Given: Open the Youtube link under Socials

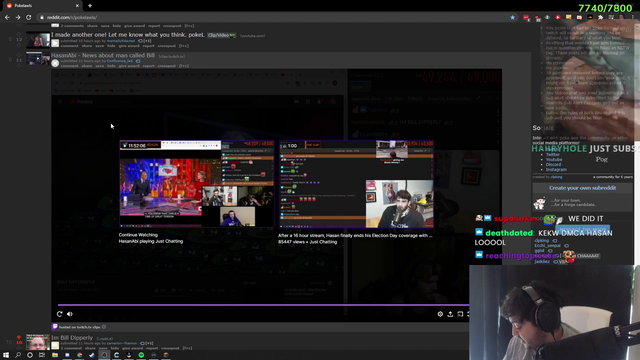Looking at the screenshot, I should (554, 160).
